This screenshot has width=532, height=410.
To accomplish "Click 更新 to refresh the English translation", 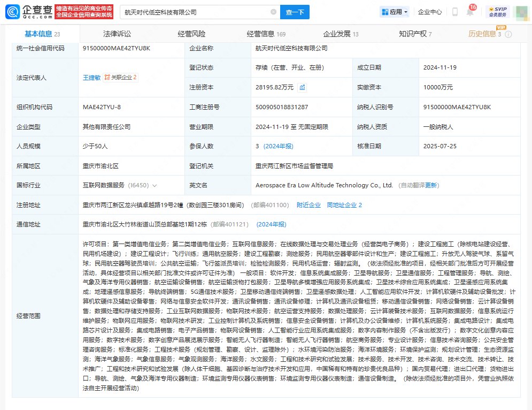I will (x=430, y=185).
